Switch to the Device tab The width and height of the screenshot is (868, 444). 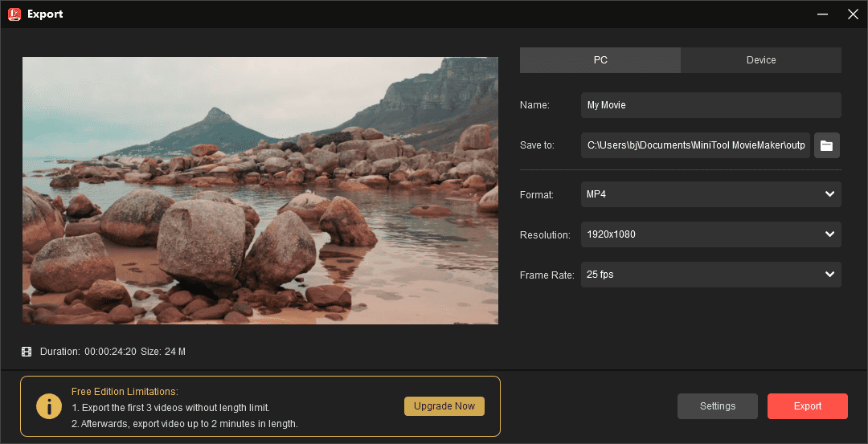761,59
